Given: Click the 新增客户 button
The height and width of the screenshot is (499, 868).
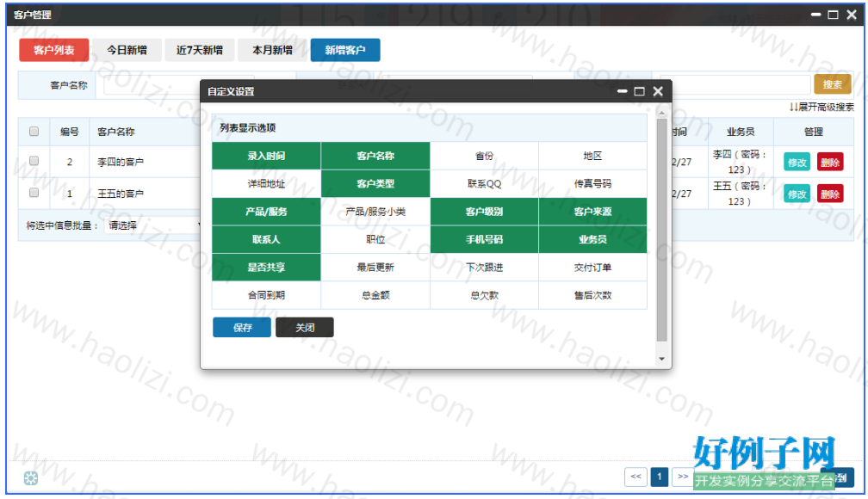Looking at the screenshot, I should [344, 50].
